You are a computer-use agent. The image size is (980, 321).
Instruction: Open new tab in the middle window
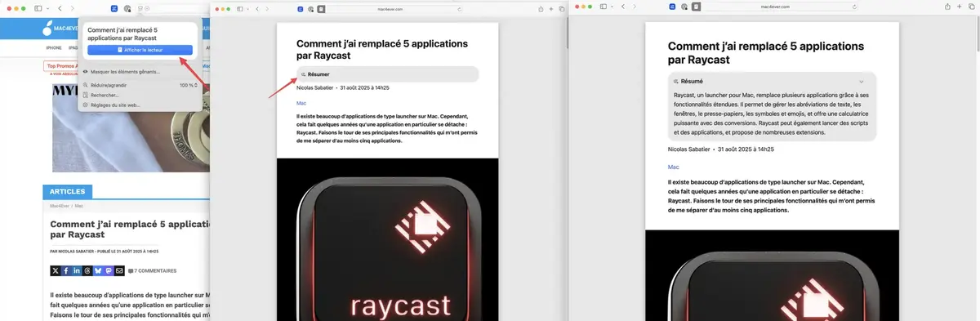(551, 8)
